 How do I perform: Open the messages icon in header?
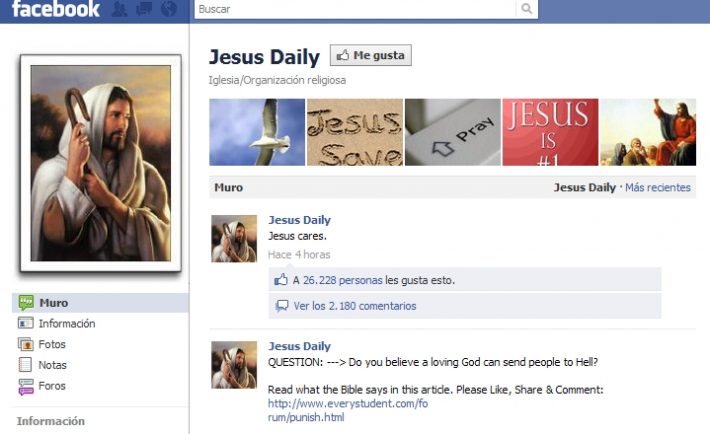pos(144,9)
